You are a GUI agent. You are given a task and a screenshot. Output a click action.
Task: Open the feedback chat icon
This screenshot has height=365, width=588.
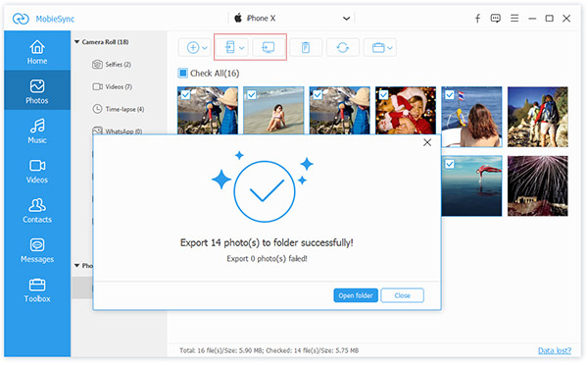[x=495, y=18]
